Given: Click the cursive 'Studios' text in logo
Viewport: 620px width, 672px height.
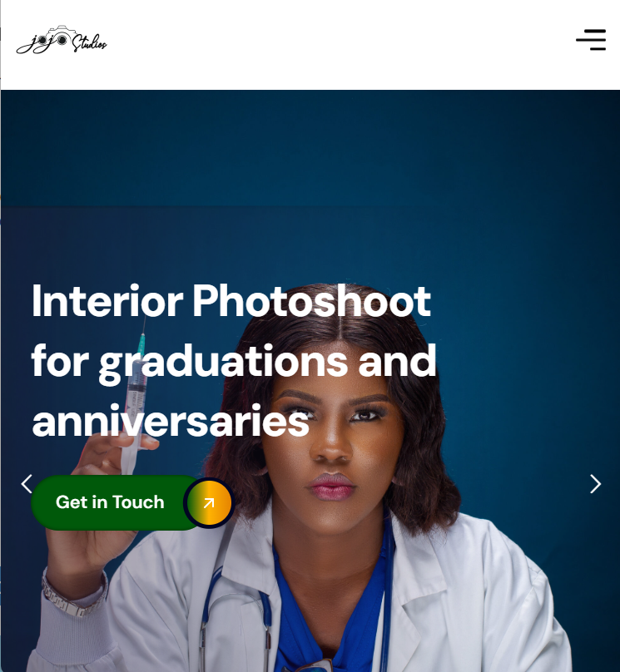Looking at the screenshot, I should tap(89, 42).
